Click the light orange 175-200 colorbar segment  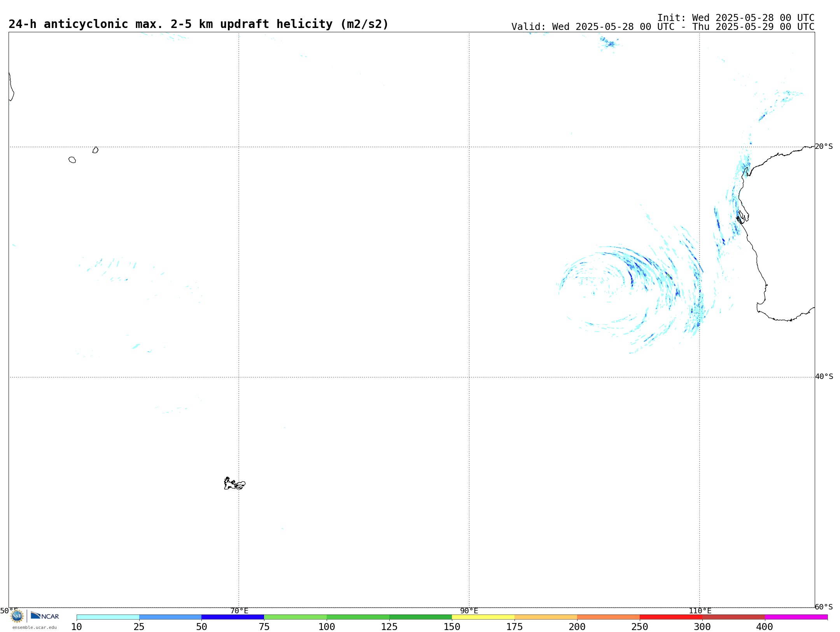coord(546,617)
